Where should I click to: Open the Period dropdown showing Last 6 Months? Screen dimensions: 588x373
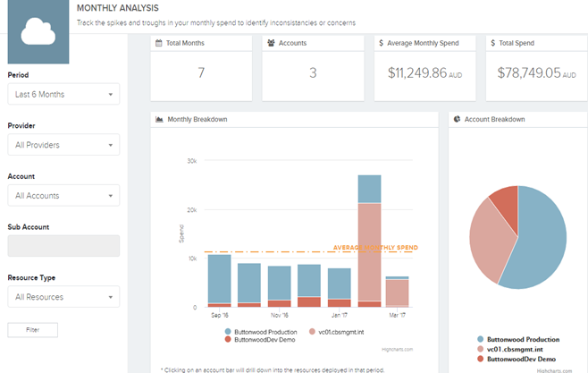[63, 94]
